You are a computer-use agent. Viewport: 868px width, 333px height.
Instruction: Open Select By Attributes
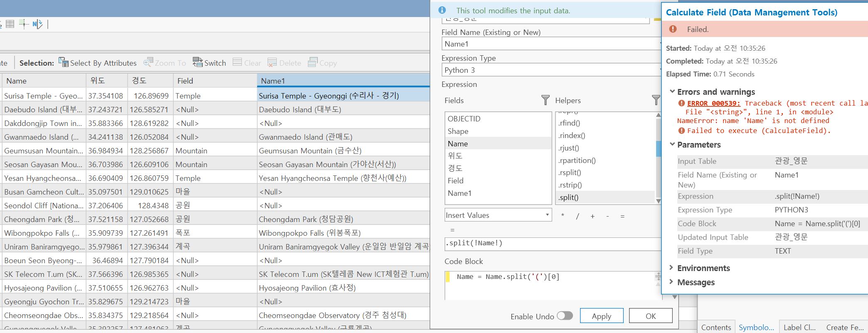pyautogui.click(x=98, y=63)
